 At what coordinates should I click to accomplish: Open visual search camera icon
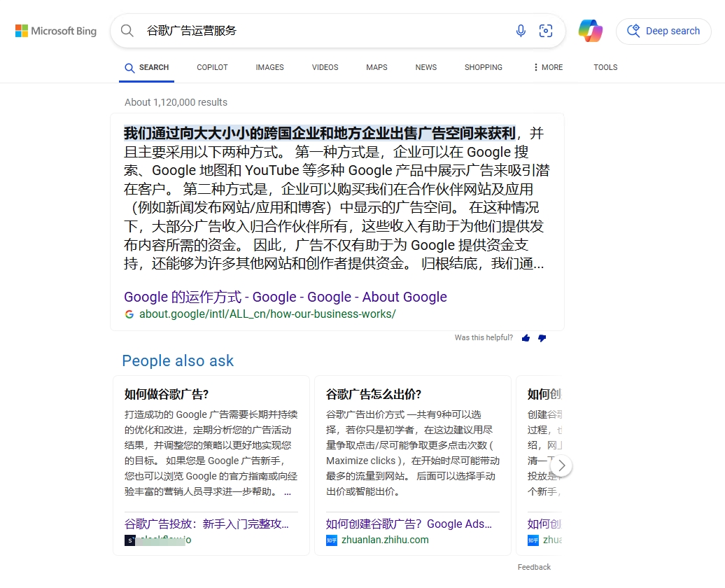click(546, 31)
